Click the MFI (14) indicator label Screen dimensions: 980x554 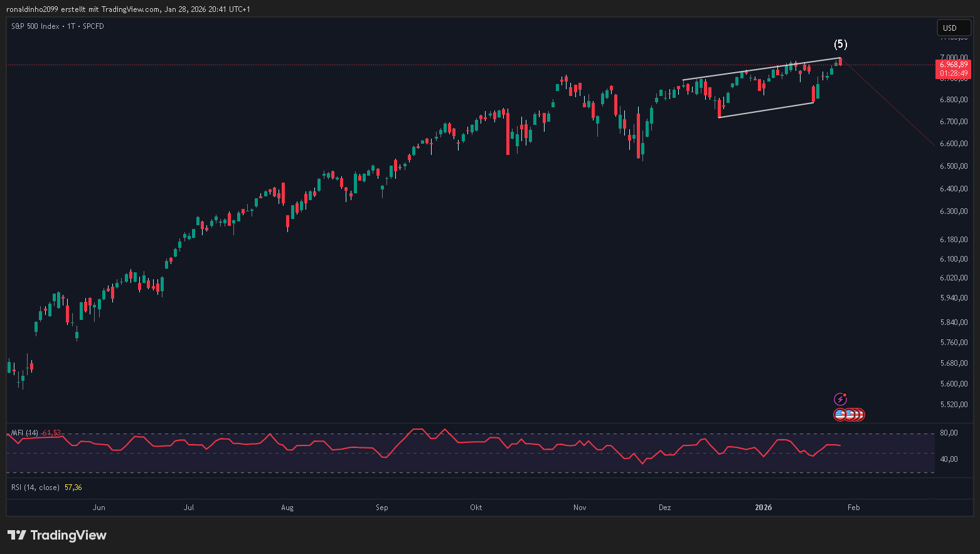(24, 433)
